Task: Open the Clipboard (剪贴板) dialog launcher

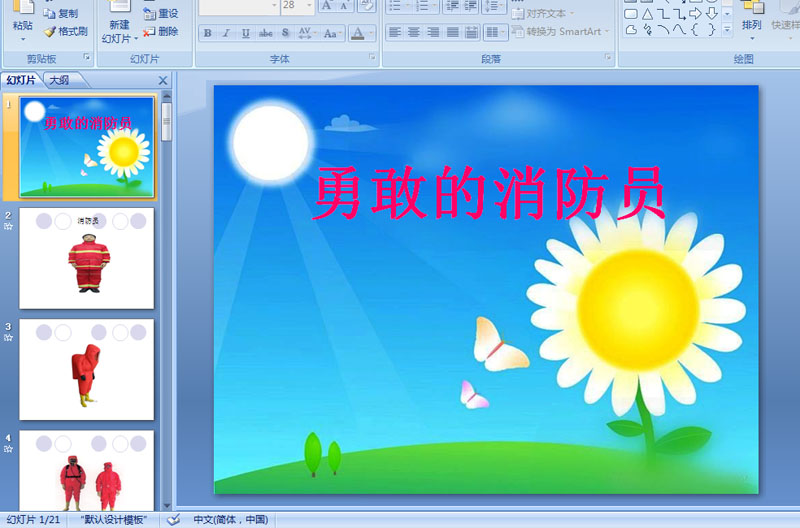Action: point(87,58)
